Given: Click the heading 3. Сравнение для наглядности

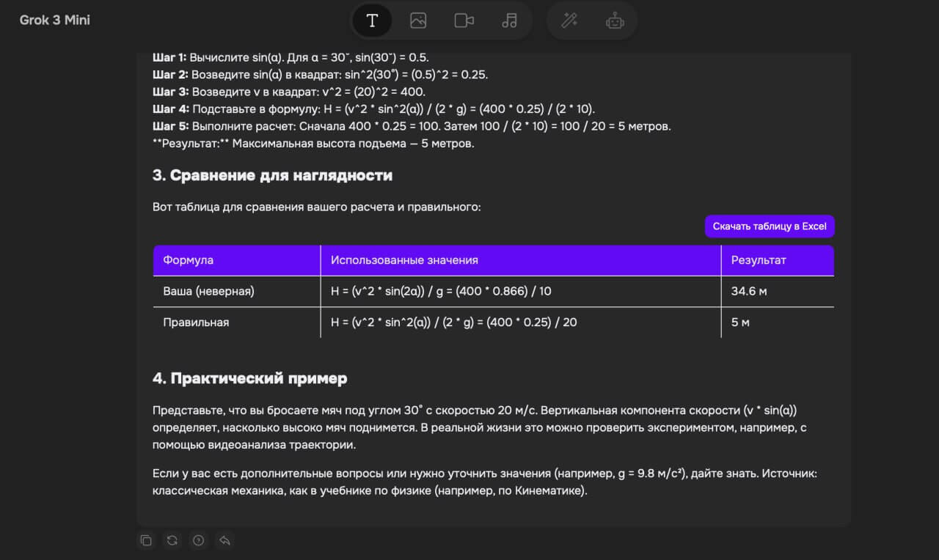Looking at the screenshot, I should pos(272,175).
